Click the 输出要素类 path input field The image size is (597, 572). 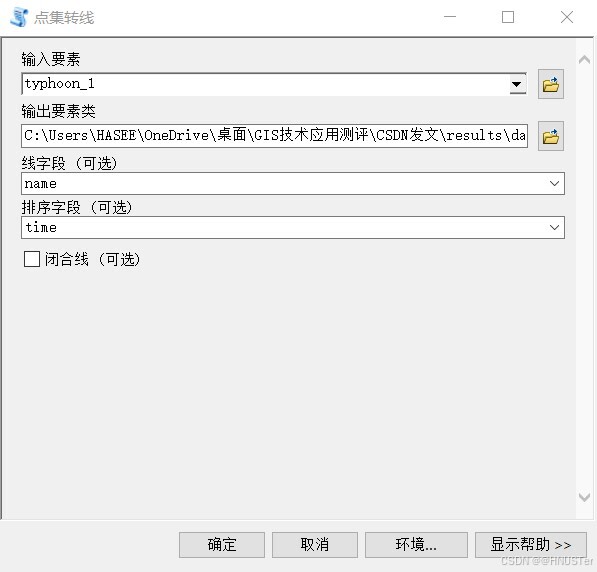click(x=275, y=136)
